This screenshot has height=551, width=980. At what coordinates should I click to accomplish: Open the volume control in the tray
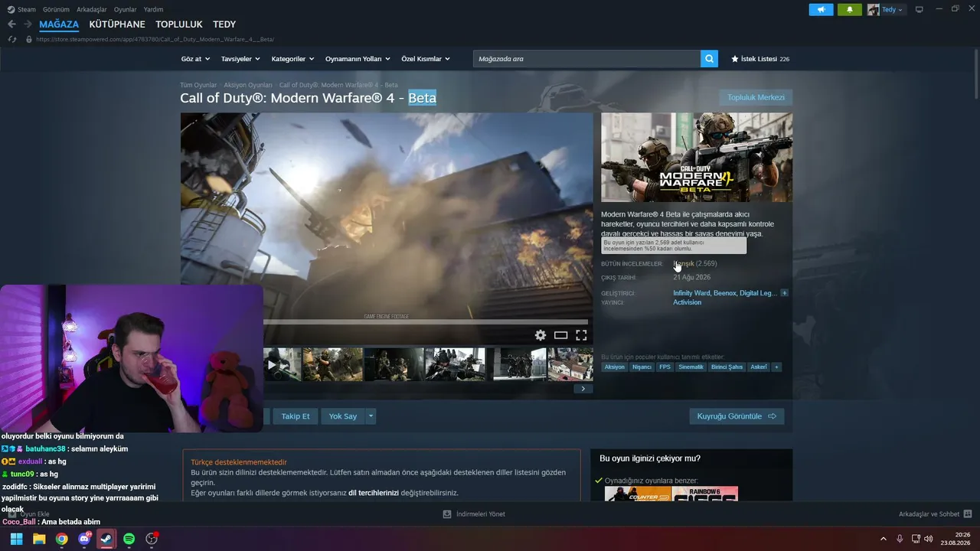pos(929,539)
